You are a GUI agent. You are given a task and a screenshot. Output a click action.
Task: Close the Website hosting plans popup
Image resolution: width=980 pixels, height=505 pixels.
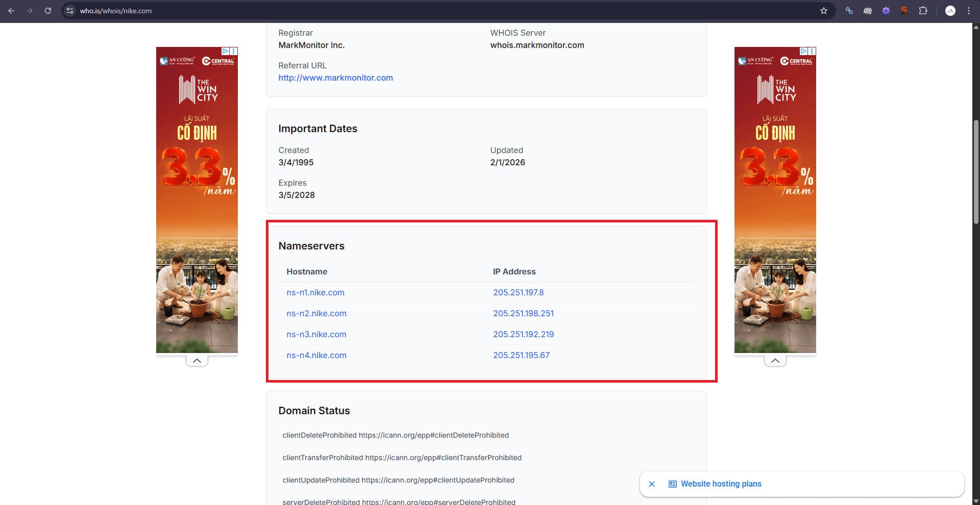point(652,484)
